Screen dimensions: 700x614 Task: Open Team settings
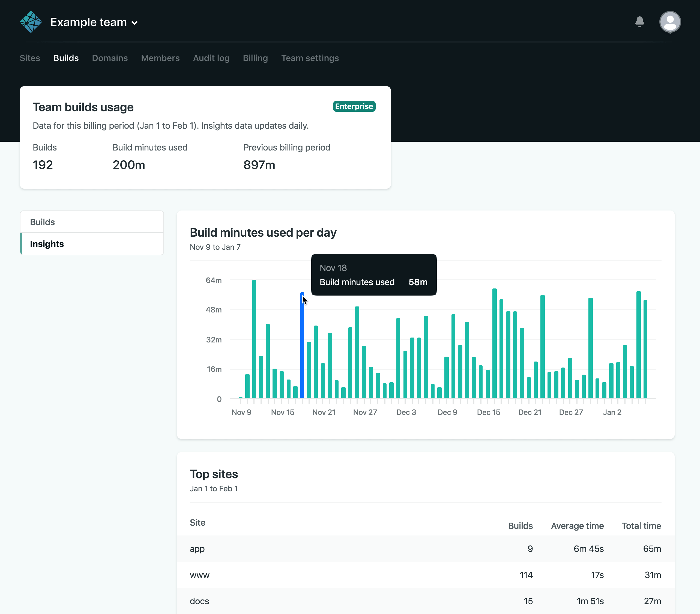(x=310, y=58)
